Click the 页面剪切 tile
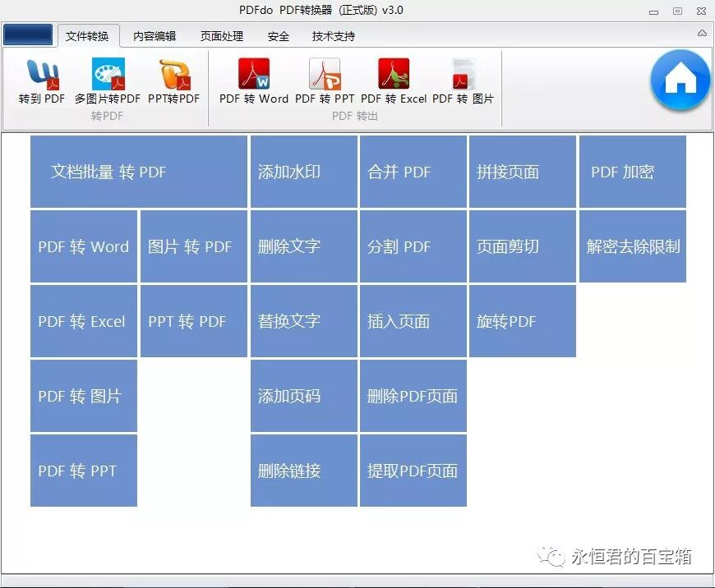This screenshot has width=715, height=588. (x=523, y=246)
